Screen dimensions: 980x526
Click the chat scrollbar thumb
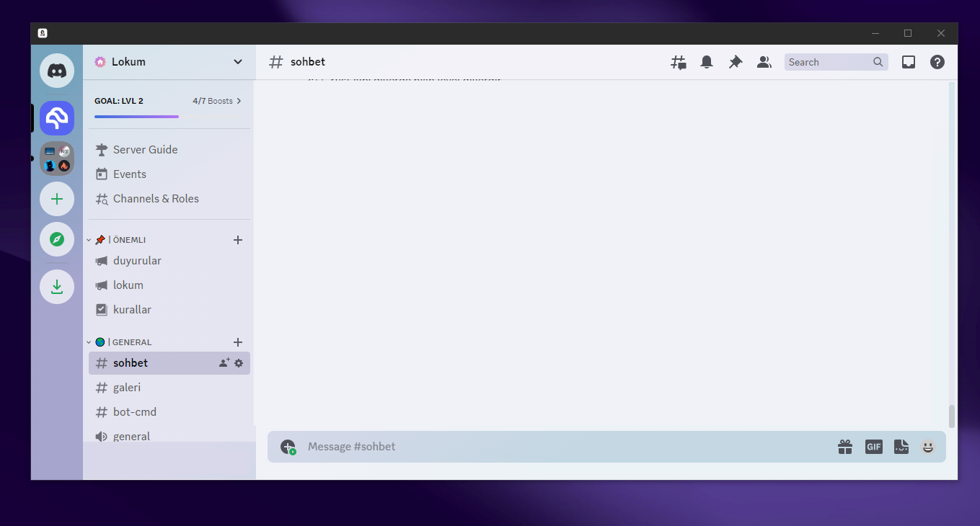(x=952, y=416)
